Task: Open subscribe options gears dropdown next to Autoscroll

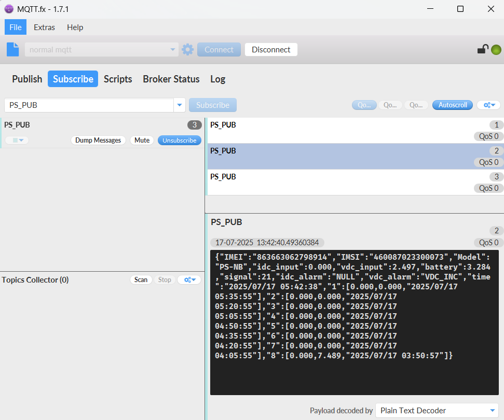Action: (x=489, y=105)
